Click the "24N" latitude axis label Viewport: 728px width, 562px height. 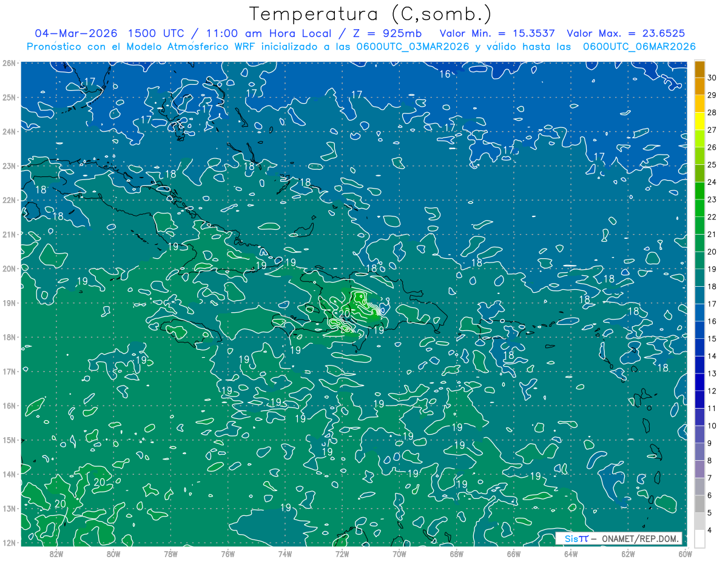pos(9,132)
